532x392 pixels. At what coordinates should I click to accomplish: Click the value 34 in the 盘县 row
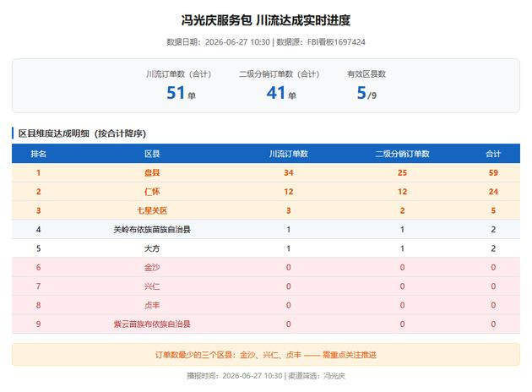(x=289, y=172)
